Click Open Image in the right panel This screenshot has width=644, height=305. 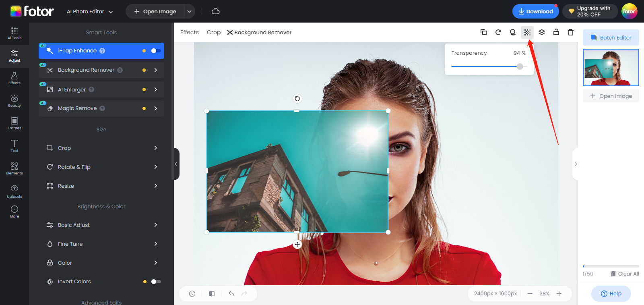pyautogui.click(x=611, y=96)
